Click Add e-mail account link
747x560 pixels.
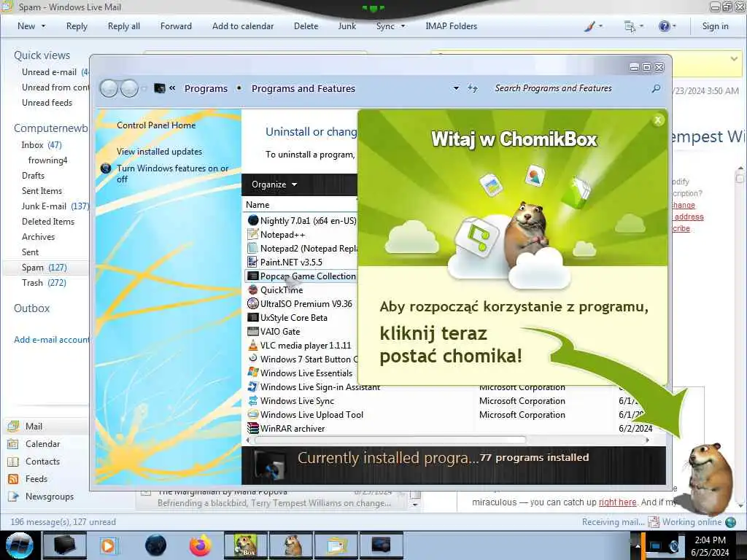tap(52, 340)
